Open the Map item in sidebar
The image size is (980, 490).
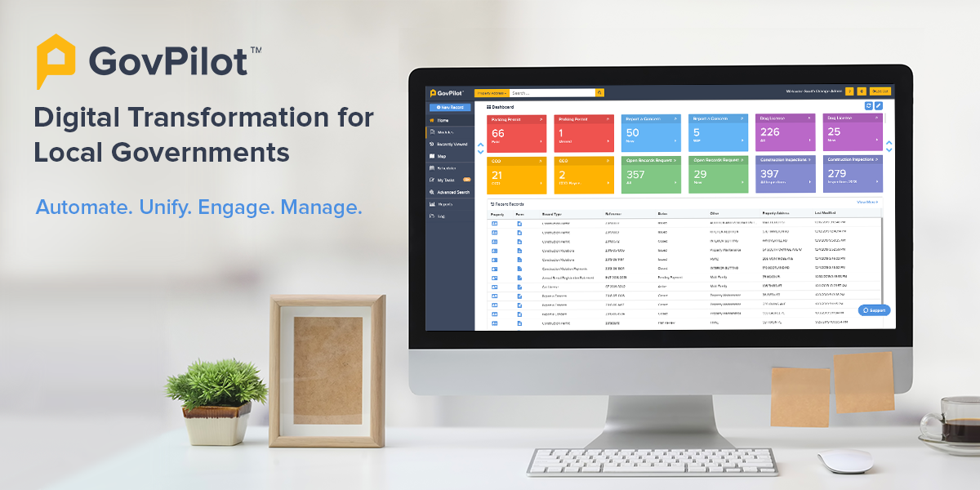[442, 156]
